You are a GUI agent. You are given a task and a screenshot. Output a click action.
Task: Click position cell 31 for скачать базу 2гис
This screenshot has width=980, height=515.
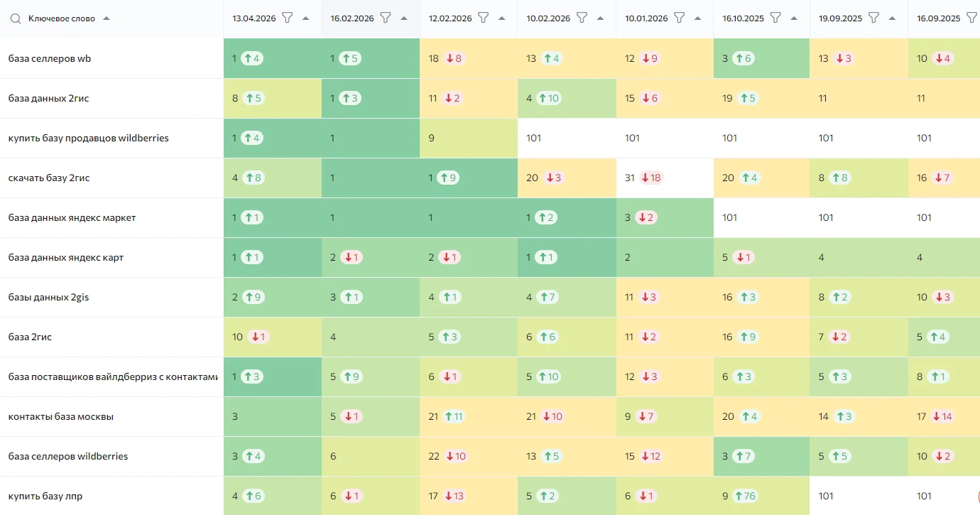(x=630, y=178)
